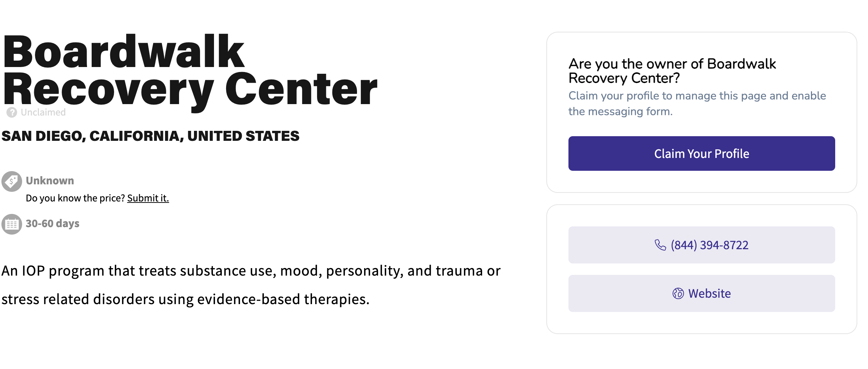Click the calendar icon to check program duration
The width and height of the screenshot is (868, 369).
point(12,224)
